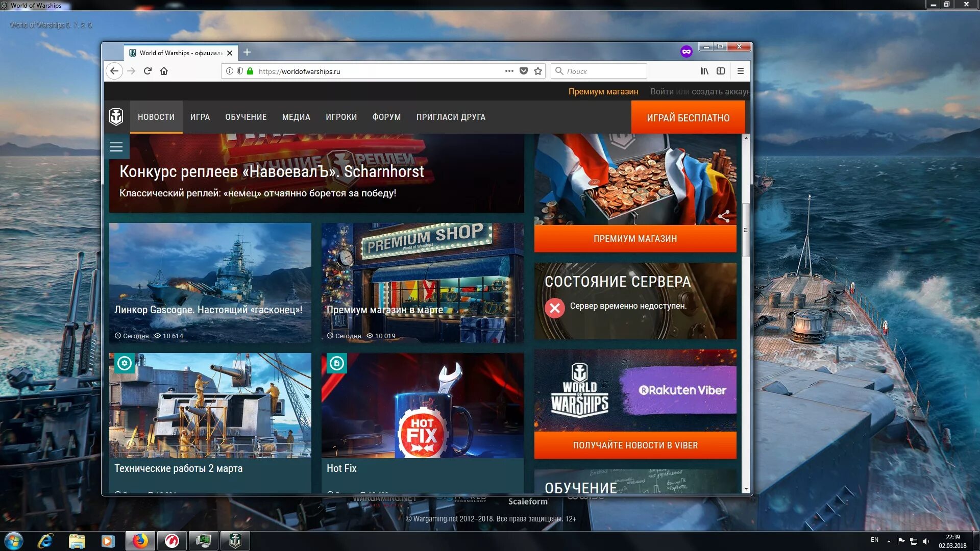Click the Поиск search field

(599, 71)
